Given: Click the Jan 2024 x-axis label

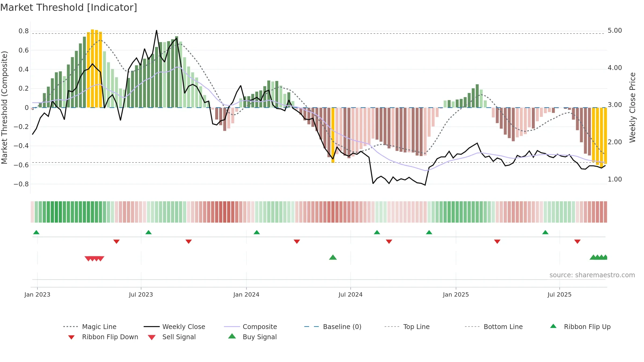Looking at the screenshot, I should tap(246, 294).
